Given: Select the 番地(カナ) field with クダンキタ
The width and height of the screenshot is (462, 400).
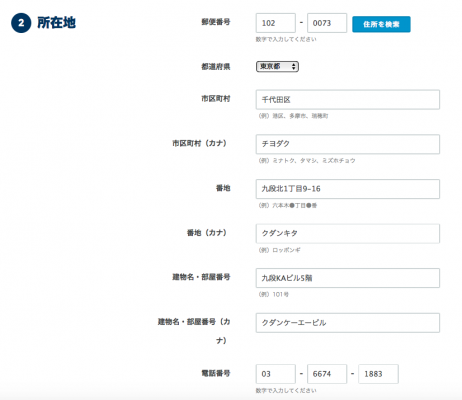Looking at the screenshot, I should [x=348, y=233].
